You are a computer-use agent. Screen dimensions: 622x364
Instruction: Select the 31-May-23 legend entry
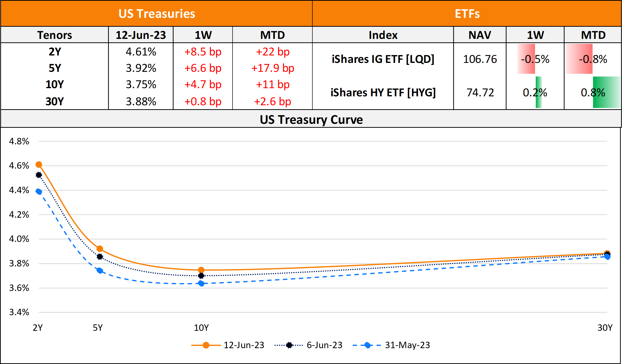pos(391,345)
